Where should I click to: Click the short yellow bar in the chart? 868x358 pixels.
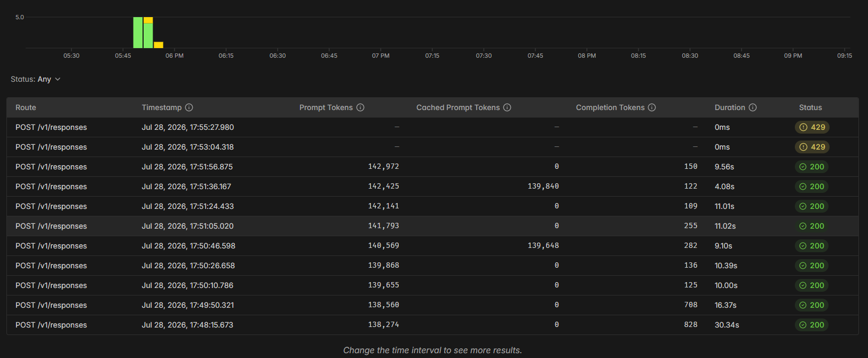pyautogui.click(x=159, y=45)
